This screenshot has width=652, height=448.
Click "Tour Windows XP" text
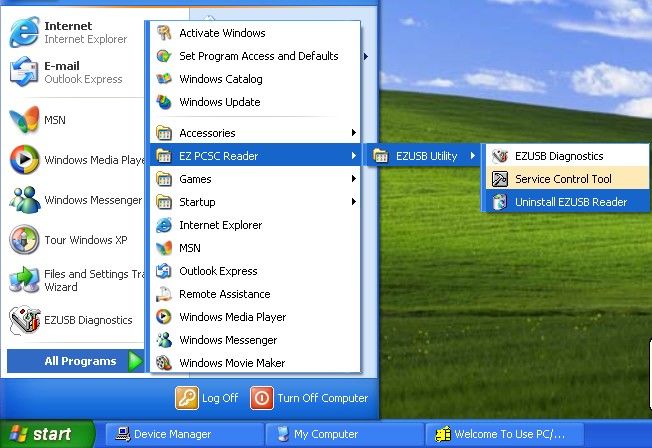point(86,240)
